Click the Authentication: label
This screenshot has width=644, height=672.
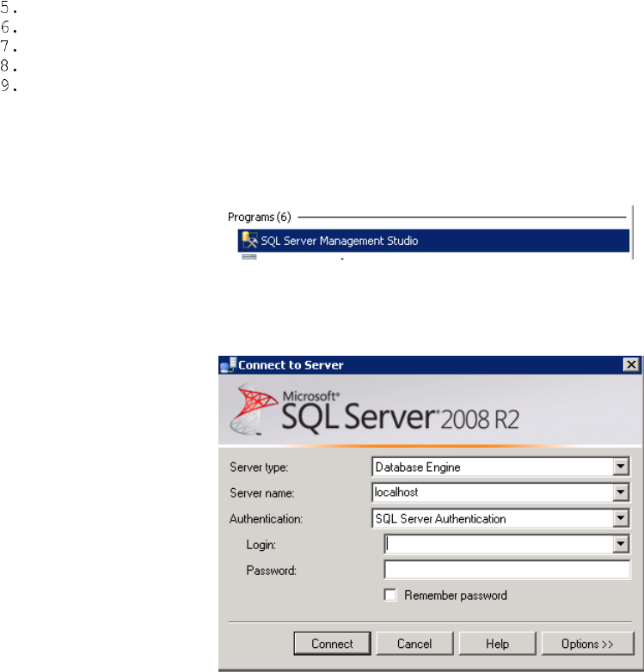click(x=266, y=519)
